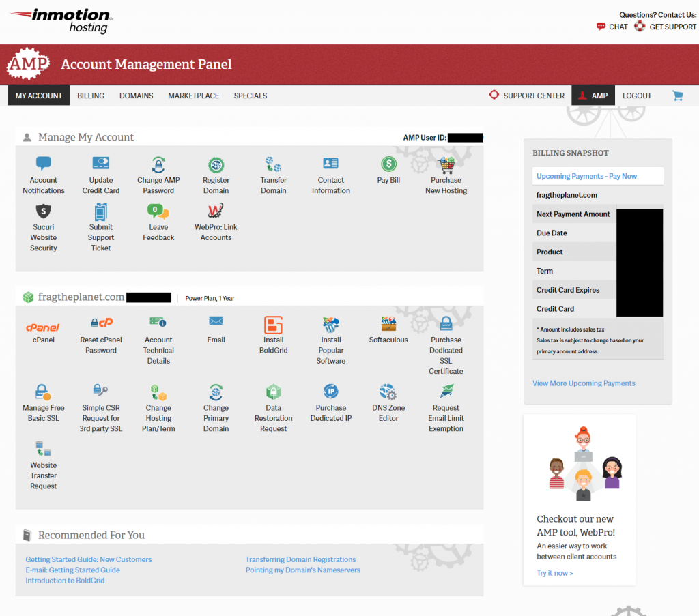Click the "Recommended For You" heading
Screen dimensions: 699x616
click(91, 535)
